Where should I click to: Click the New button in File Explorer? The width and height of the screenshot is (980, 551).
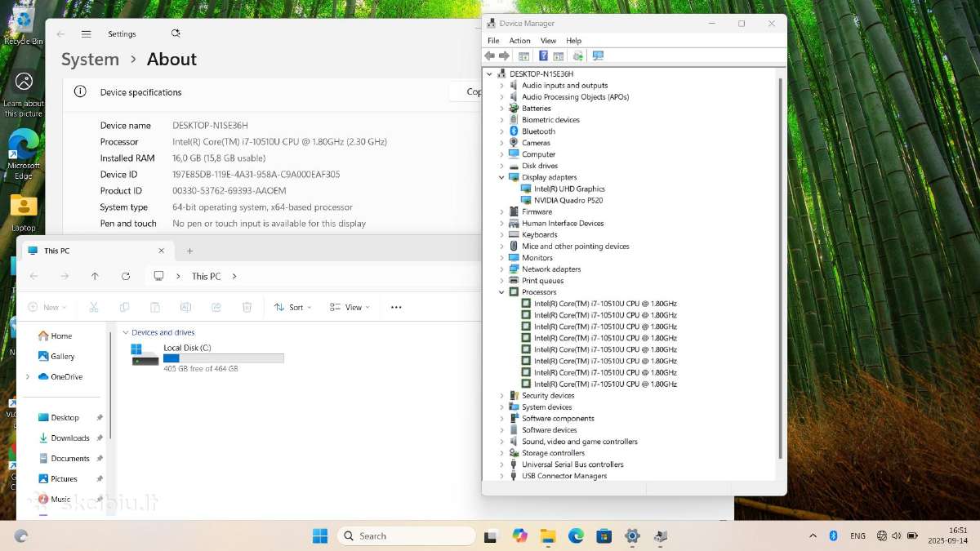(47, 307)
